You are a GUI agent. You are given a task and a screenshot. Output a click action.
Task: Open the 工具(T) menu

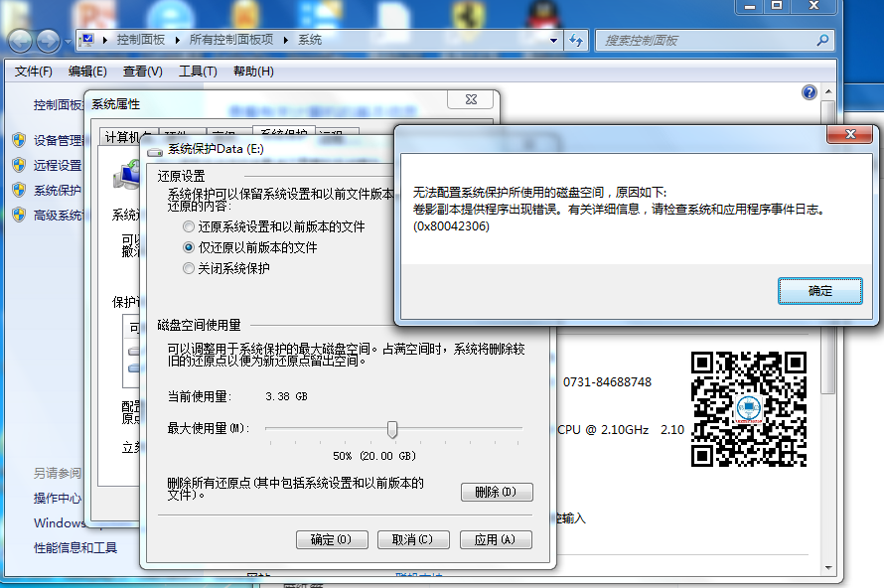coord(197,72)
